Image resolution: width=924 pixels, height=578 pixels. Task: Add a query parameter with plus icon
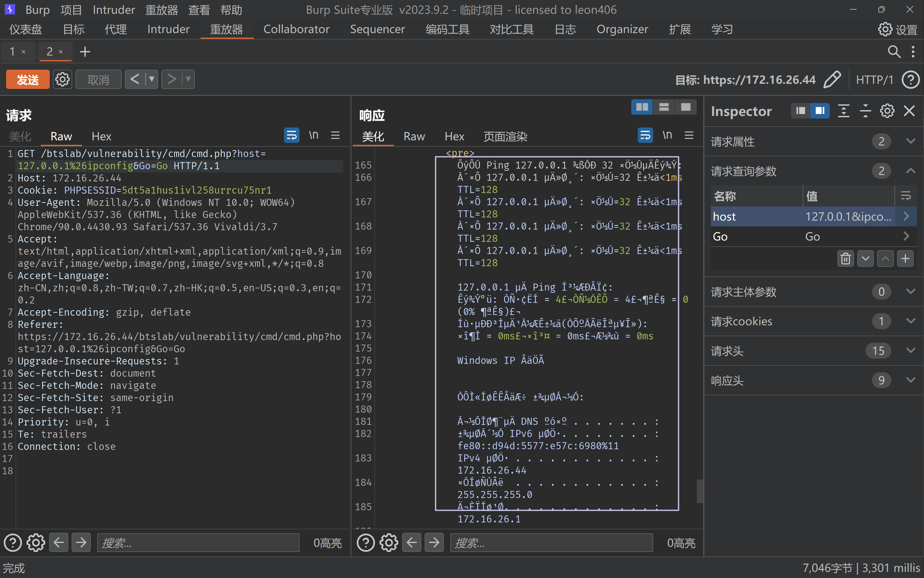click(905, 259)
